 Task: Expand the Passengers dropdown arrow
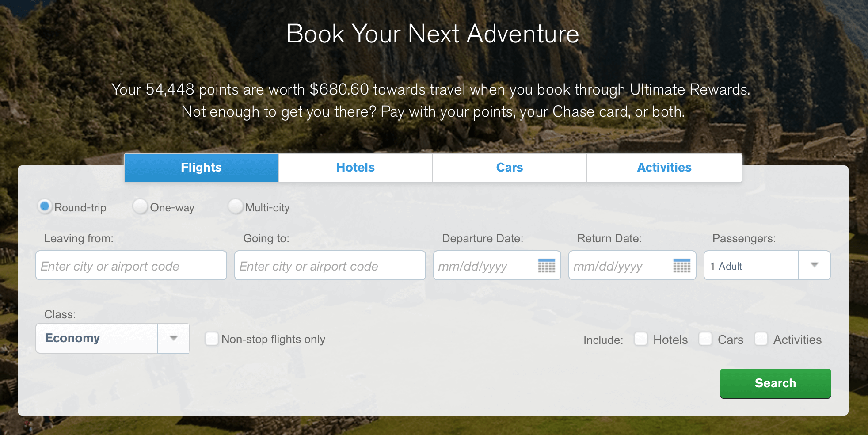pos(815,265)
